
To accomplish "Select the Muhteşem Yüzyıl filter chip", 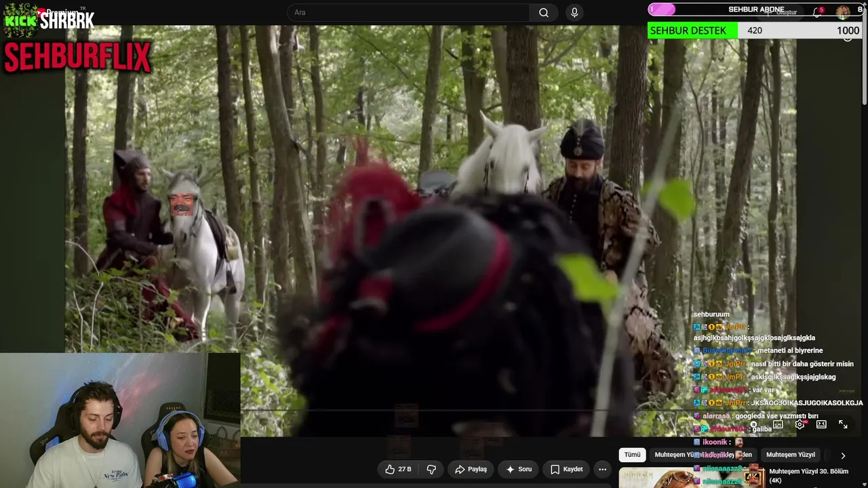I will (x=790, y=455).
